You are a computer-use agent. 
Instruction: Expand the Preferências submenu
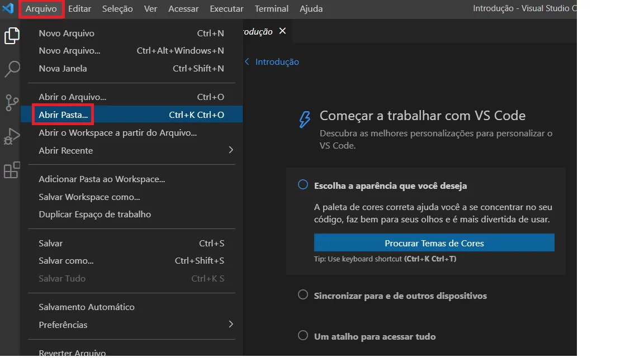tap(131, 325)
